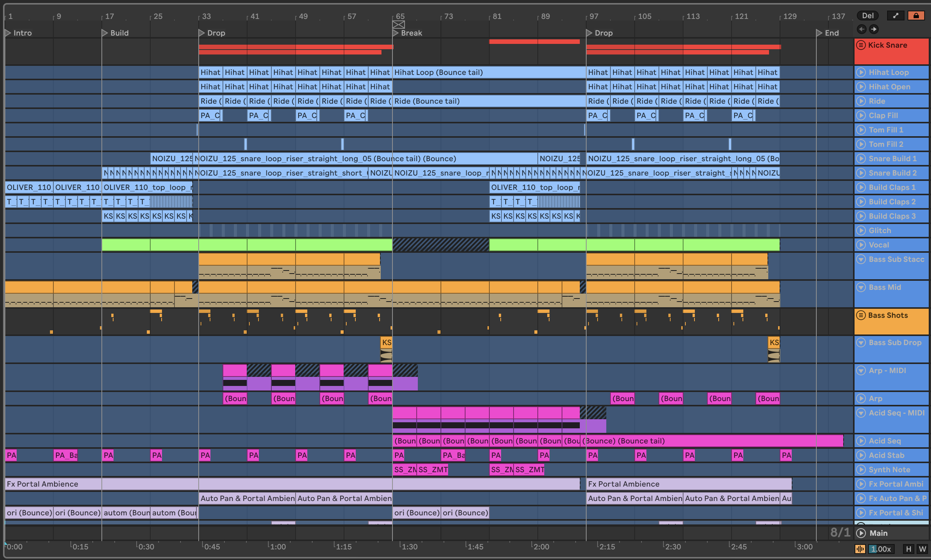The width and height of the screenshot is (931, 560).
Task: Click the W width optimize button
Action: pos(922,549)
